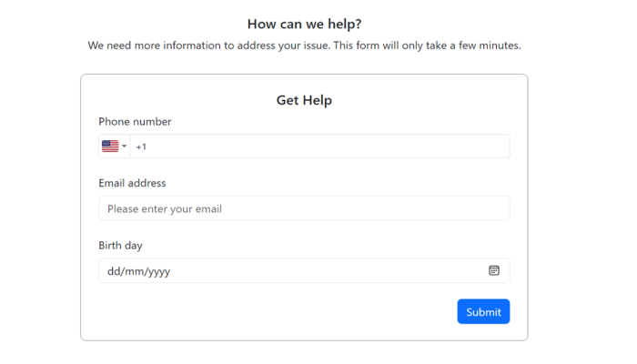Open the country code dropdown arrow

(x=125, y=147)
